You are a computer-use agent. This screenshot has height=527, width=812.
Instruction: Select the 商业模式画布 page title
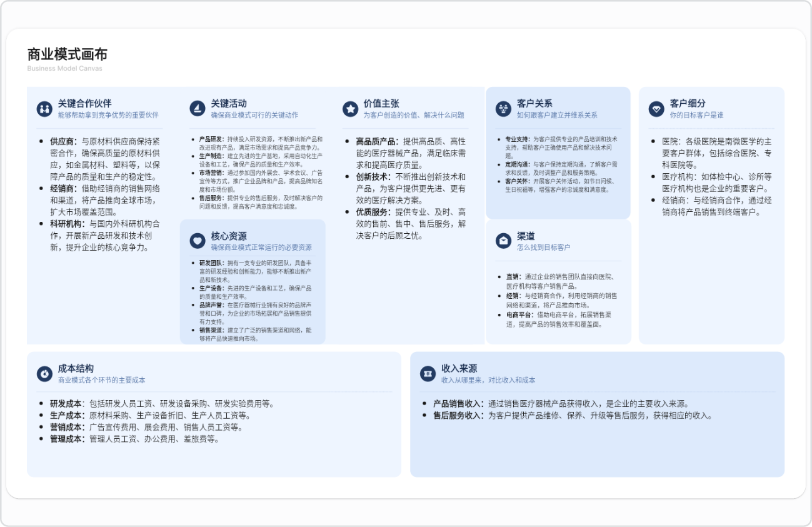(x=68, y=54)
